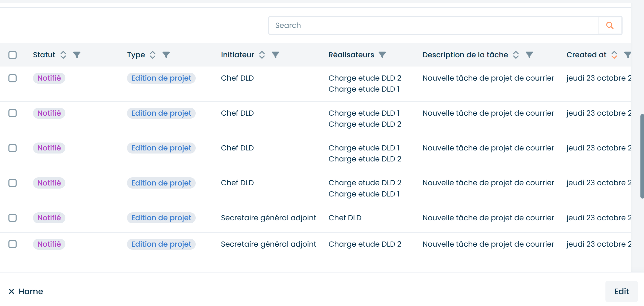Screen dimensions: 644x306
Task: Click the Edit button
Action: [x=621, y=291]
